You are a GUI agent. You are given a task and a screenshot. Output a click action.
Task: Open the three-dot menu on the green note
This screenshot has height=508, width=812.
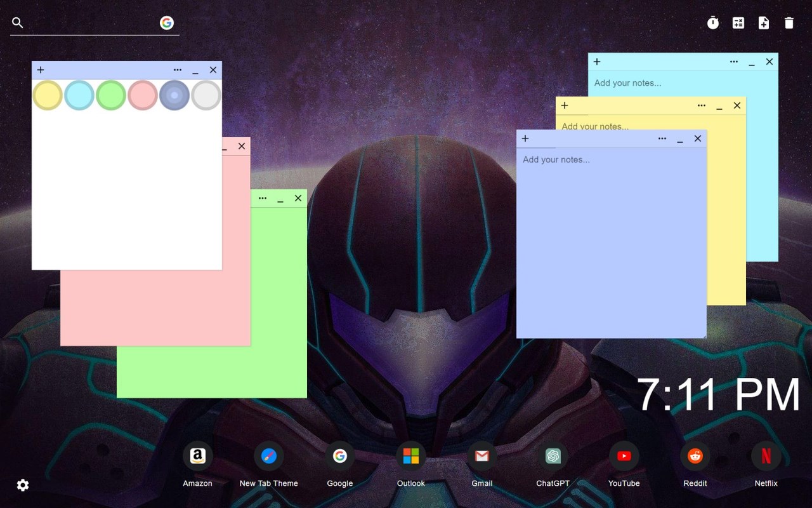[263, 198]
